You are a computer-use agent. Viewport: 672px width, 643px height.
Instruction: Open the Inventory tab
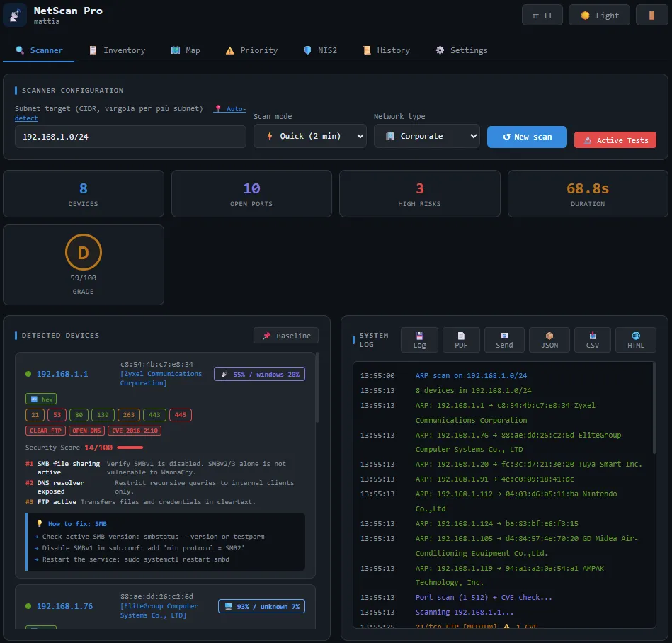point(118,50)
